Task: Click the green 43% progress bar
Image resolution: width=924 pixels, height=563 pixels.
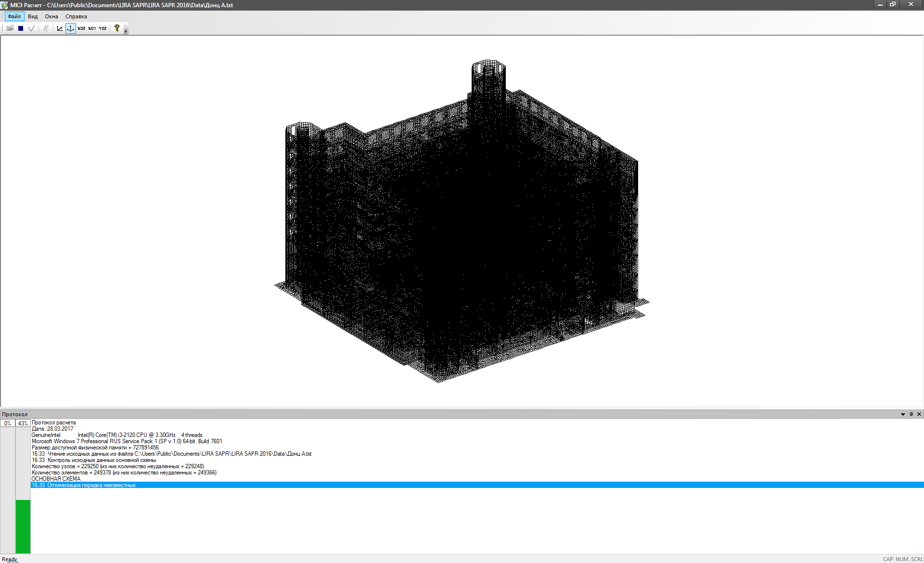Action: [23, 526]
